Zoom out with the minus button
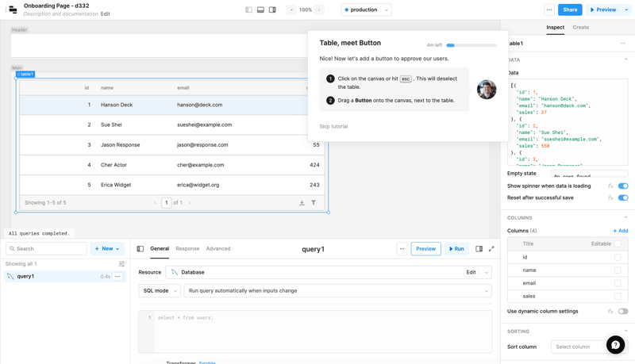 291,10
